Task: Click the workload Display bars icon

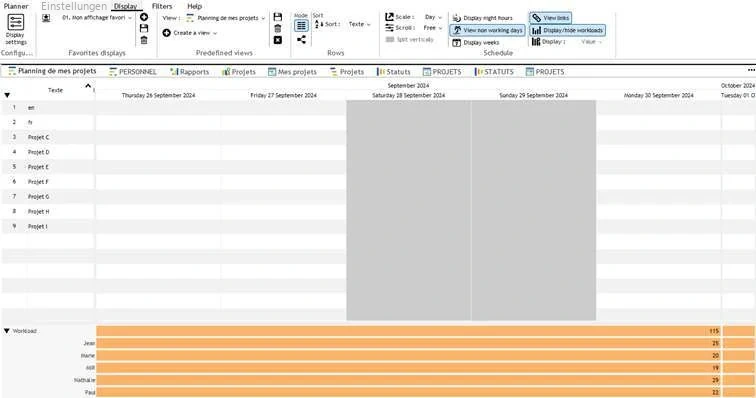Action: [536, 42]
